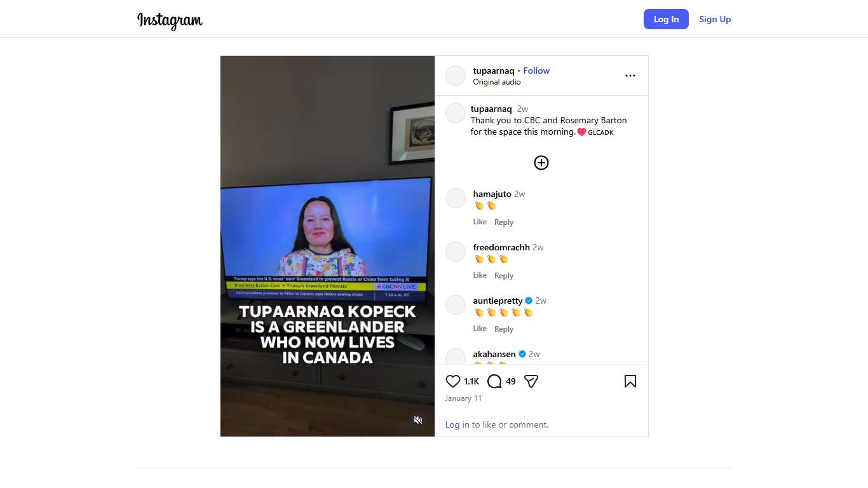Screen dimensions: 868x488
Task: Click the Original audio link
Action: 497,82
